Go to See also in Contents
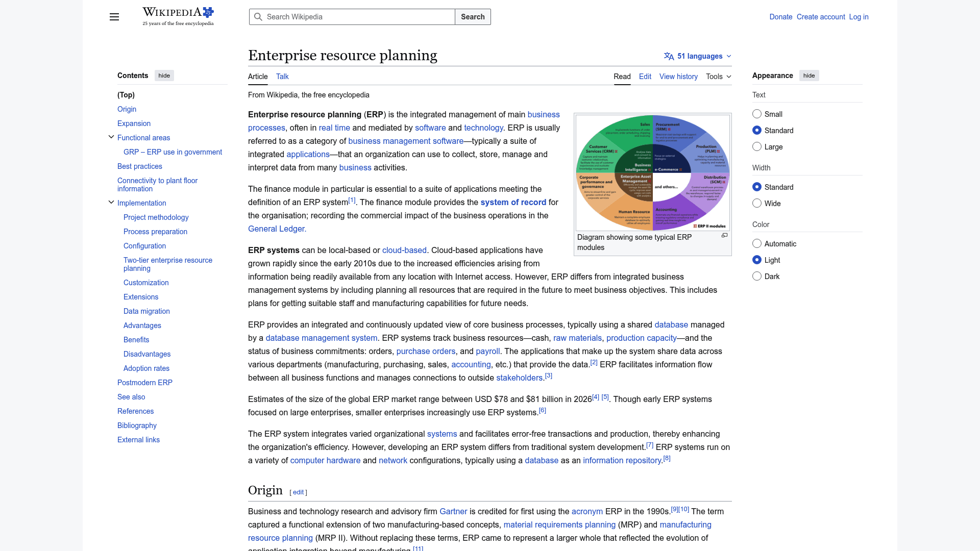Image resolution: width=980 pixels, height=551 pixels. 131,397
